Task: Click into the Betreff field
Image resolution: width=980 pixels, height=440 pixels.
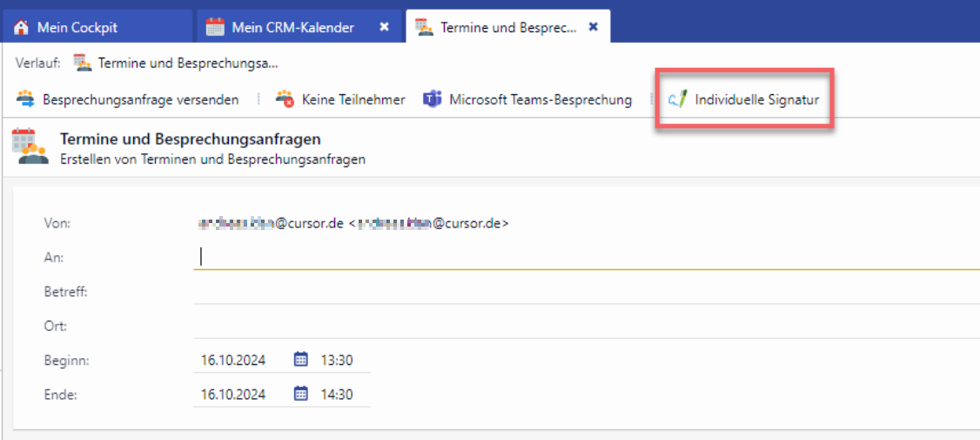Action: (583, 292)
